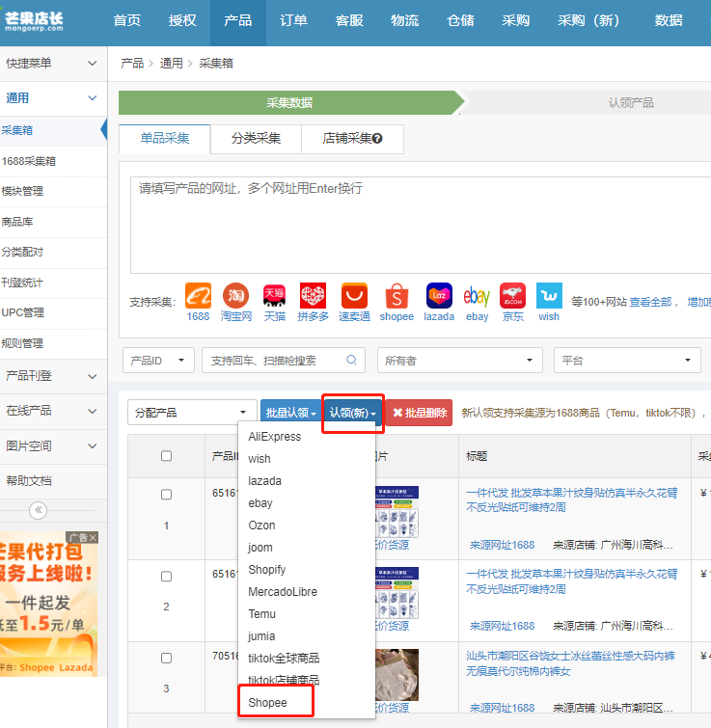
Task: Open row 3 product thumbnail
Action: [x=397, y=675]
